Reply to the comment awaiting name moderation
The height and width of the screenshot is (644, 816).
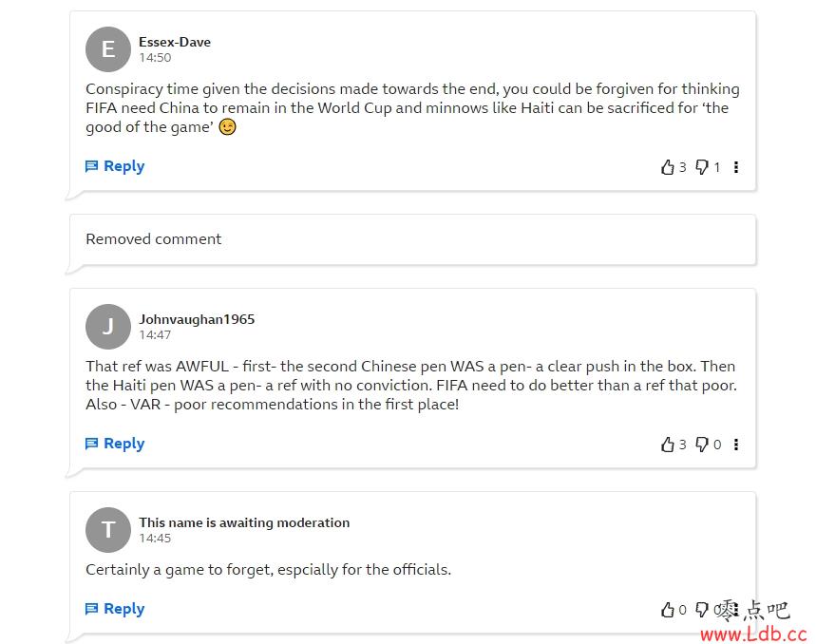tap(115, 609)
